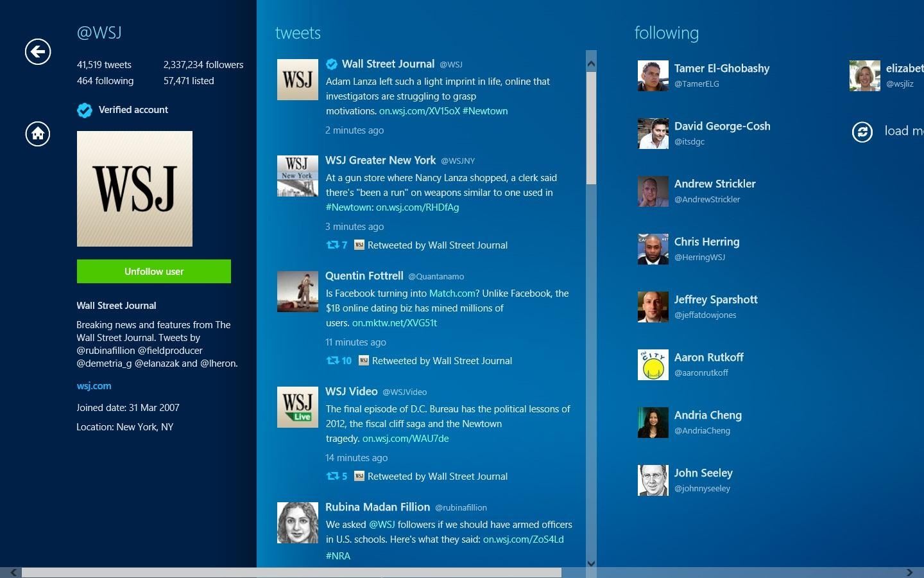Click the tweets scroll up arrow

coord(591,63)
